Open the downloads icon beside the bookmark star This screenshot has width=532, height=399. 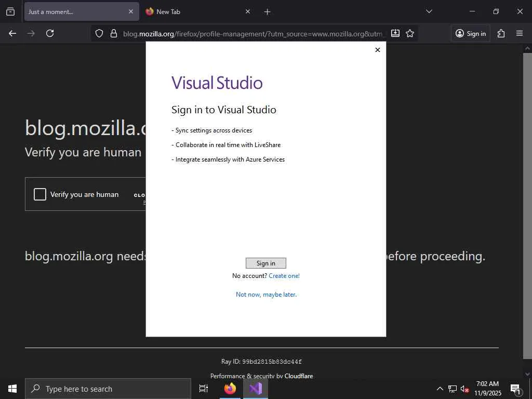[395, 33]
